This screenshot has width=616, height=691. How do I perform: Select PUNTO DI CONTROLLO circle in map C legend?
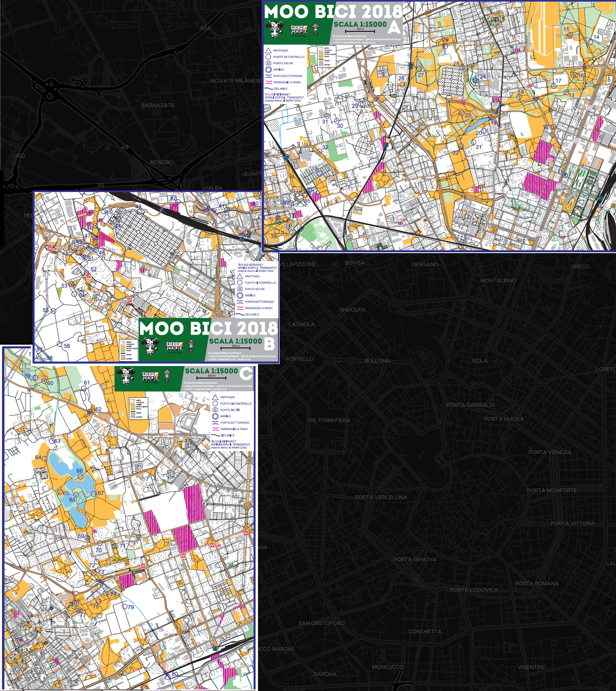pyautogui.click(x=215, y=403)
